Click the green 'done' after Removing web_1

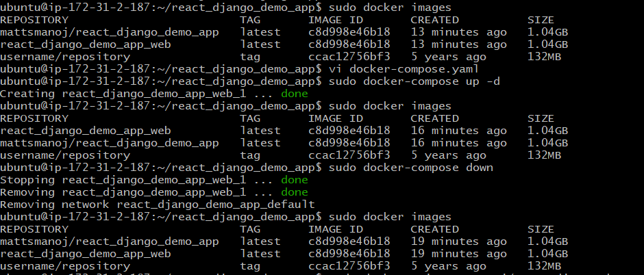294,192
